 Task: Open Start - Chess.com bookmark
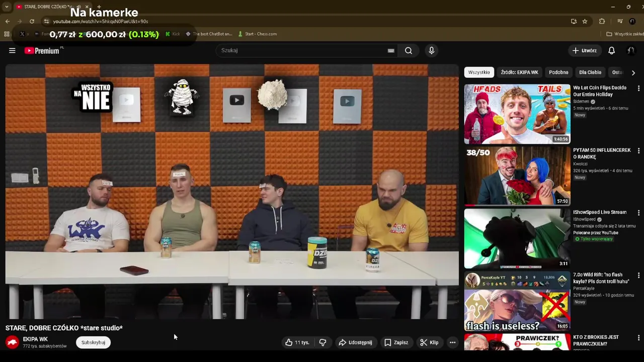point(257,34)
